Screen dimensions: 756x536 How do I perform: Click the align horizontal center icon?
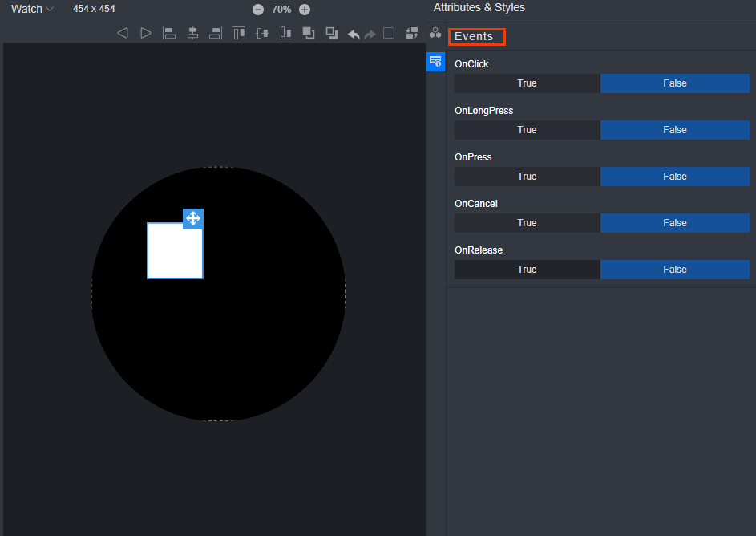pos(192,33)
